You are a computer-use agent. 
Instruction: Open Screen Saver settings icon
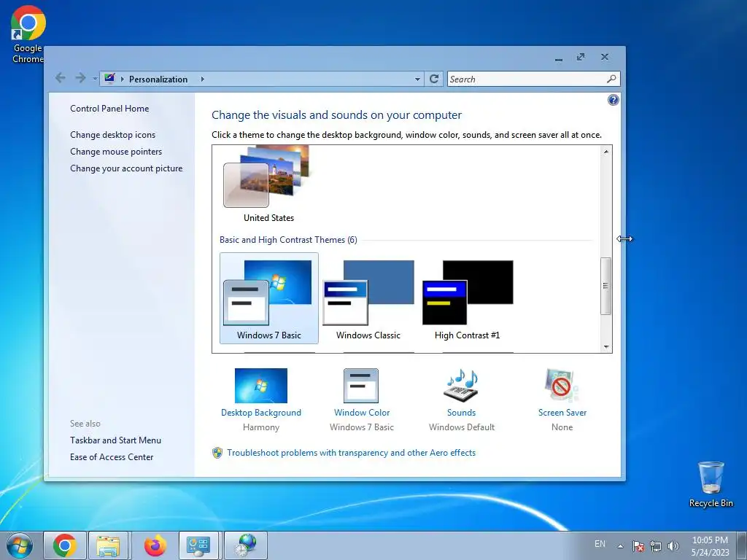(x=562, y=386)
